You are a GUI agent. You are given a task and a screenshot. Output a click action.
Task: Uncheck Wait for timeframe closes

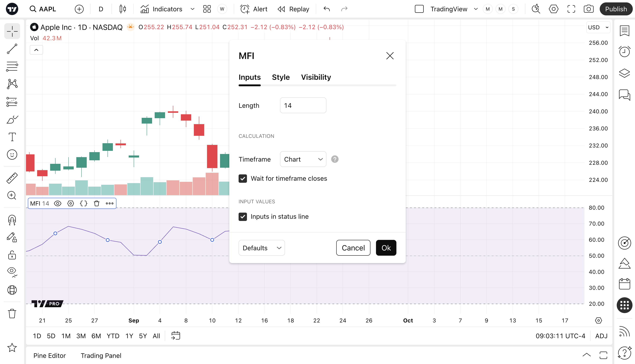(243, 178)
